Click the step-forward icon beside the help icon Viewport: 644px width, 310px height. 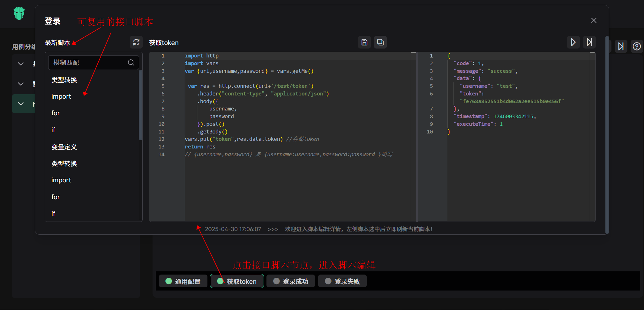click(x=621, y=47)
